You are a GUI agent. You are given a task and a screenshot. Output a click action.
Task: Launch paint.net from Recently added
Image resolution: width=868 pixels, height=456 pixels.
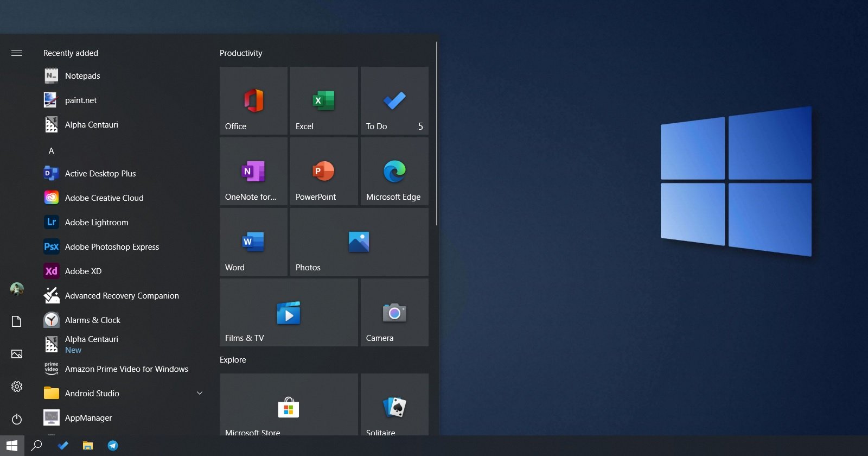[x=125, y=100]
